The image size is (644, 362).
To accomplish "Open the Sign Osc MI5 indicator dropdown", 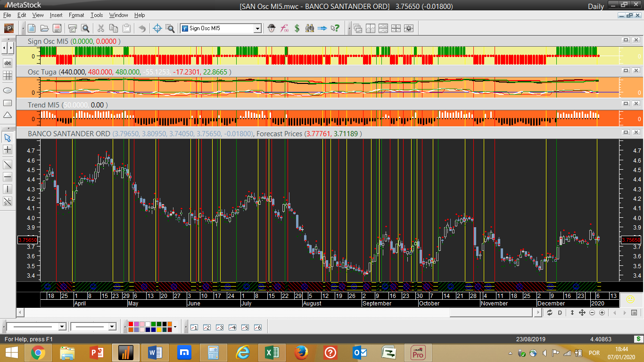I will tap(257, 28).
